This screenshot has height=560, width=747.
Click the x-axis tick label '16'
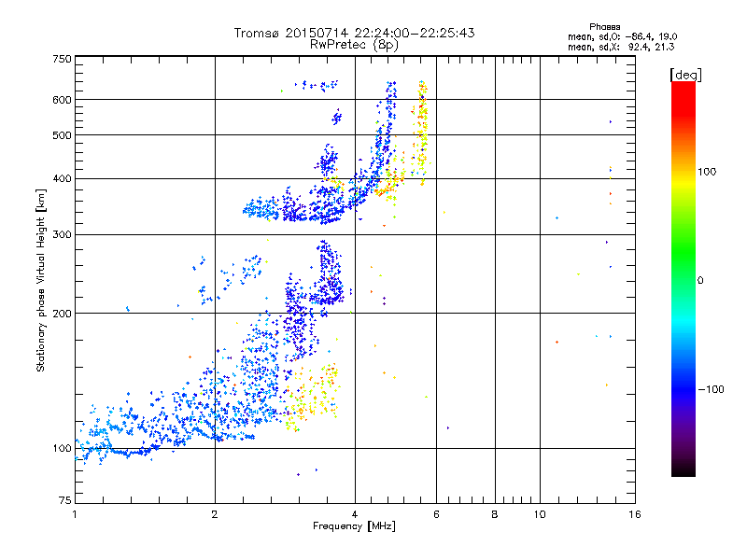(635, 514)
